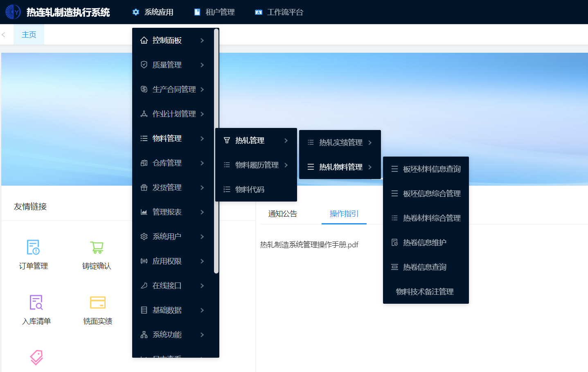
Task: Click the home icon for 控制面板
Action: (x=144, y=40)
